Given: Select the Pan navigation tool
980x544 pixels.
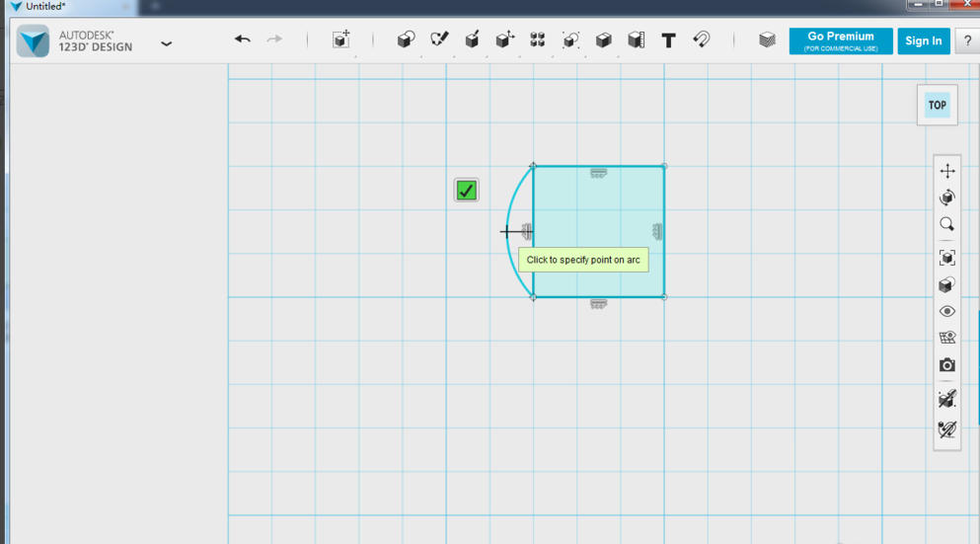Looking at the screenshot, I should pos(946,171).
